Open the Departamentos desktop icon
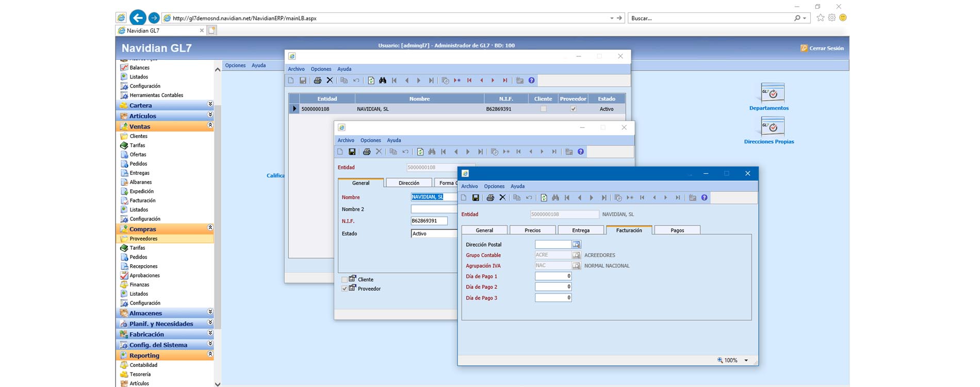Image resolution: width=980 pixels, height=387 pixels. coord(772,93)
